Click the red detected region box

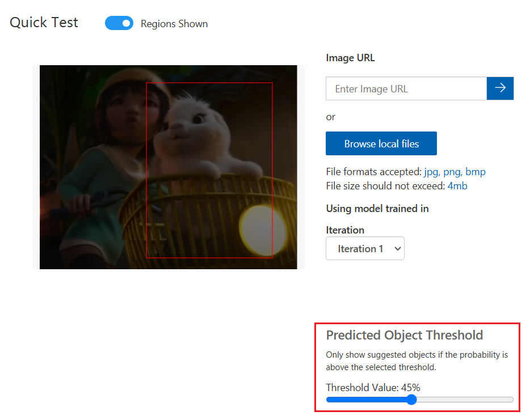(209, 170)
